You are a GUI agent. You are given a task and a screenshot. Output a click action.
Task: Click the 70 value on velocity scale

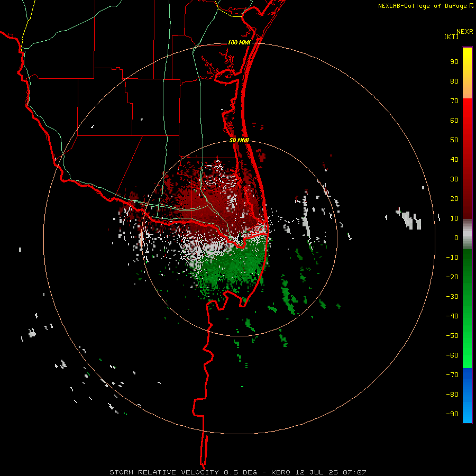pyautogui.click(x=454, y=101)
